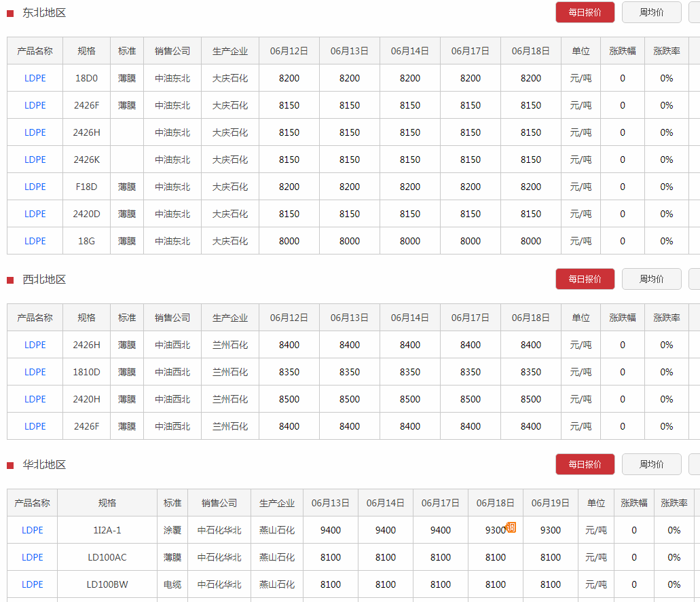The image size is (700, 602).
Task: Click the 18G specification cell
Action: 87,241
